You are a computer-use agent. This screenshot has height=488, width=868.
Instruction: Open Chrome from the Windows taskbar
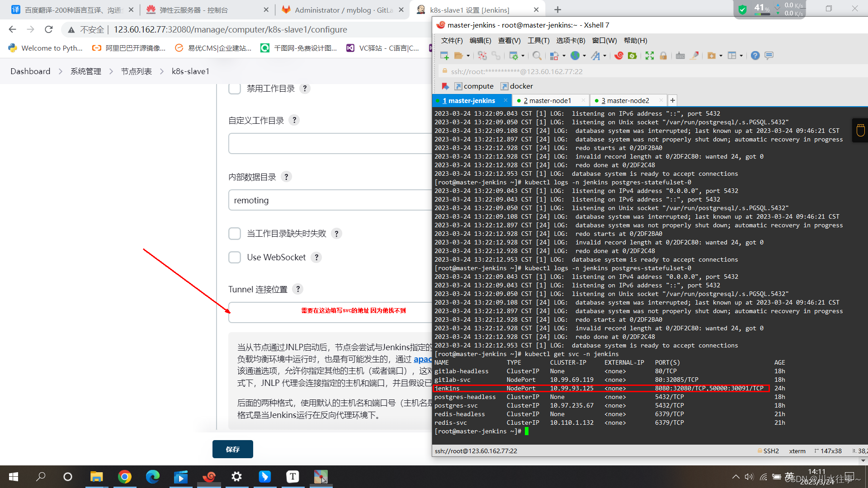pyautogui.click(x=124, y=477)
